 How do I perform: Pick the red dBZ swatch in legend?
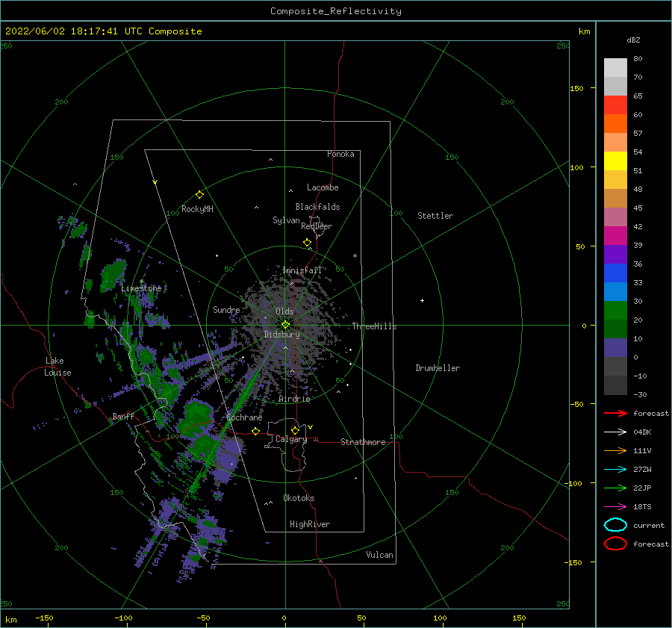click(615, 105)
